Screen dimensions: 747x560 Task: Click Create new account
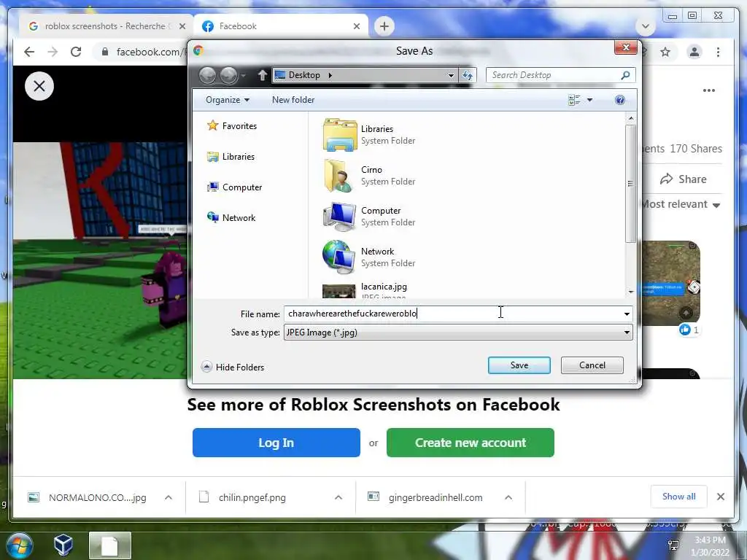pyautogui.click(x=471, y=443)
